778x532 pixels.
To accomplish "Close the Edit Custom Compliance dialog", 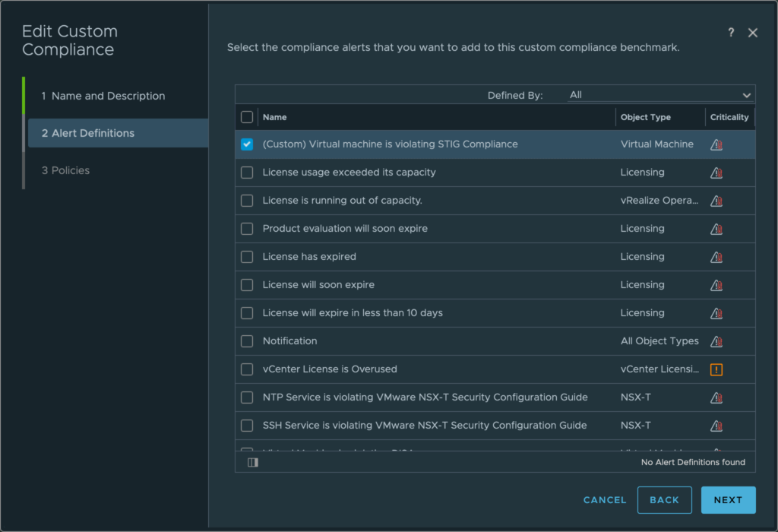I will [x=753, y=33].
